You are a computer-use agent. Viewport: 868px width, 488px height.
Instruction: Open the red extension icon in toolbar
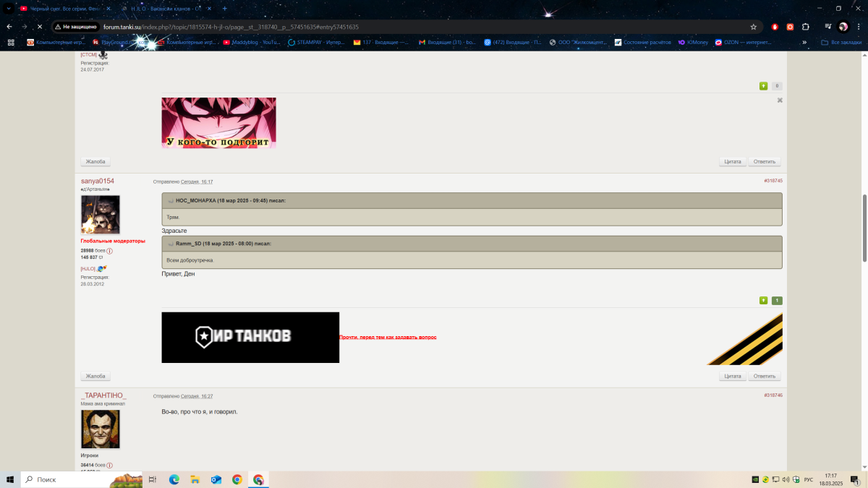pos(775,27)
